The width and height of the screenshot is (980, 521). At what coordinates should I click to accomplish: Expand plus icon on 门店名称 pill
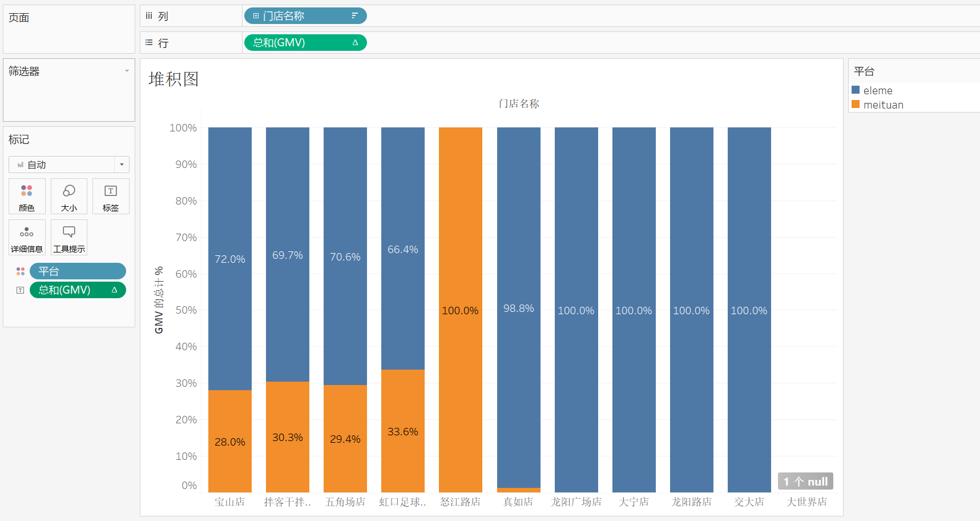click(x=256, y=16)
